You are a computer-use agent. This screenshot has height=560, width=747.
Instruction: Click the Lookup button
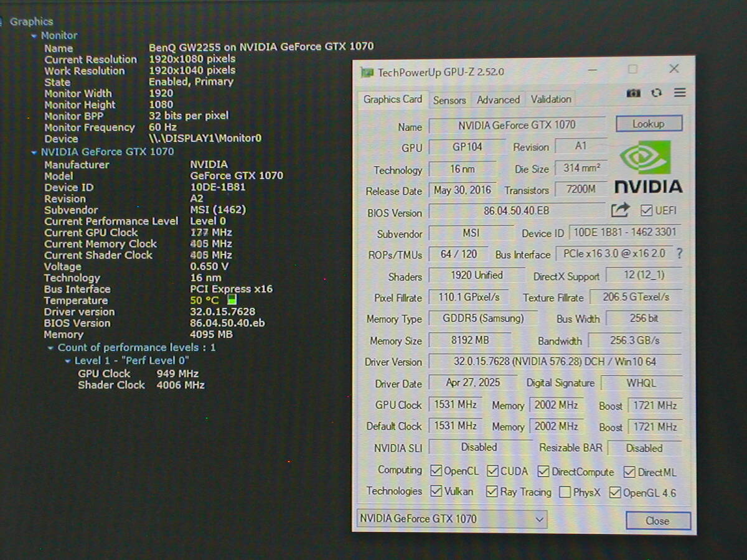coord(649,124)
